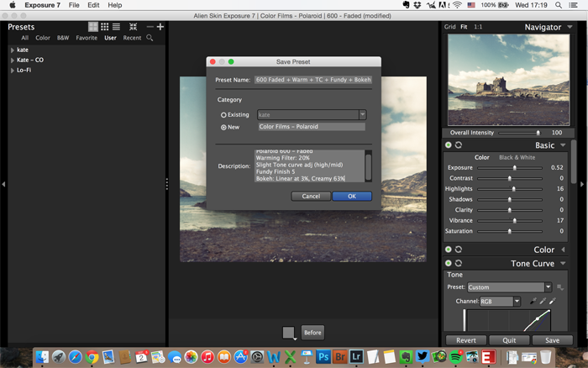Click the Revert button
588x368 pixels.
(x=466, y=340)
